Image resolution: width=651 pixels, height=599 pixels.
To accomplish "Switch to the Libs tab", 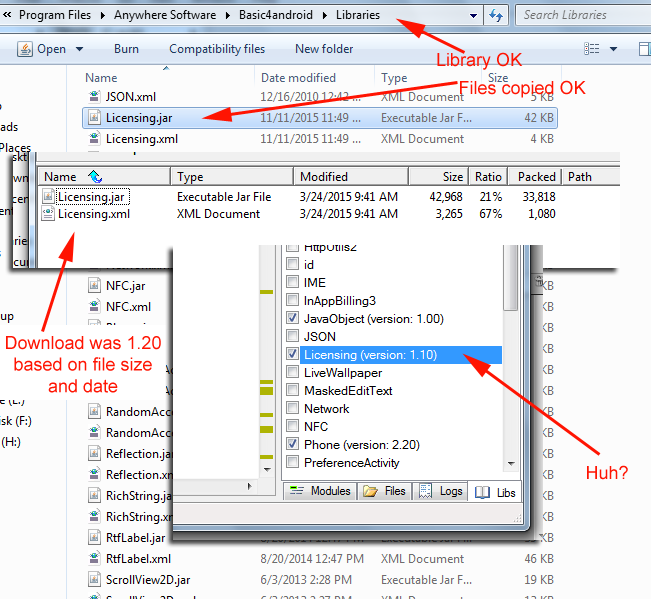I will pyautogui.click(x=495, y=492).
